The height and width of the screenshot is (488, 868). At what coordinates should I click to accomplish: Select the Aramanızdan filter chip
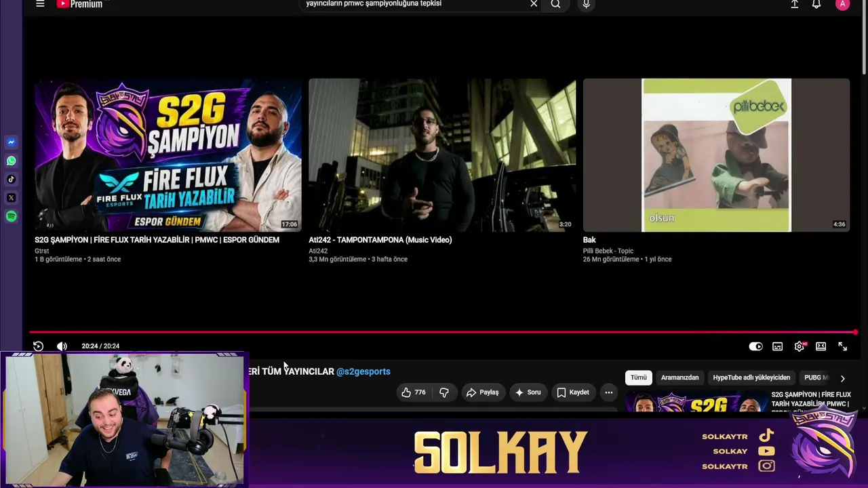point(680,378)
